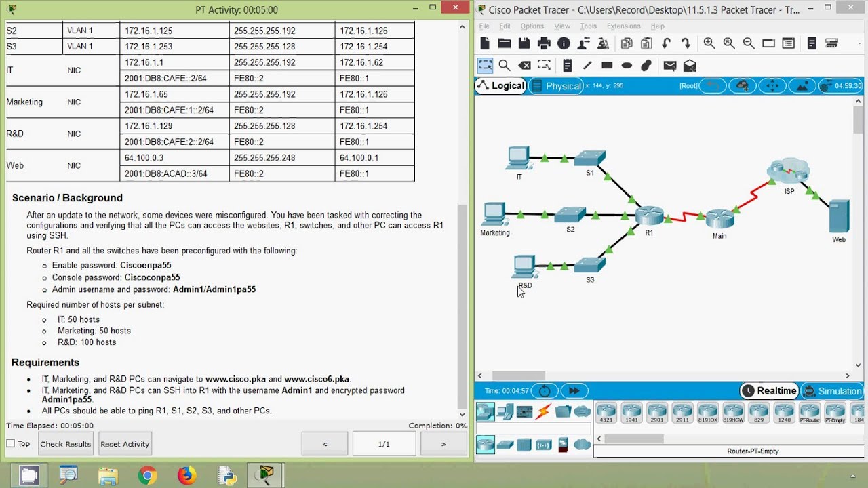Open the Tools menu
The width and height of the screenshot is (868, 488).
pyautogui.click(x=588, y=26)
